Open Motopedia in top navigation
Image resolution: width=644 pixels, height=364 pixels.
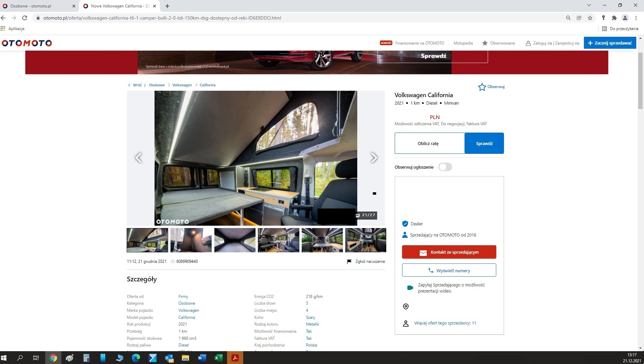tap(463, 43)
